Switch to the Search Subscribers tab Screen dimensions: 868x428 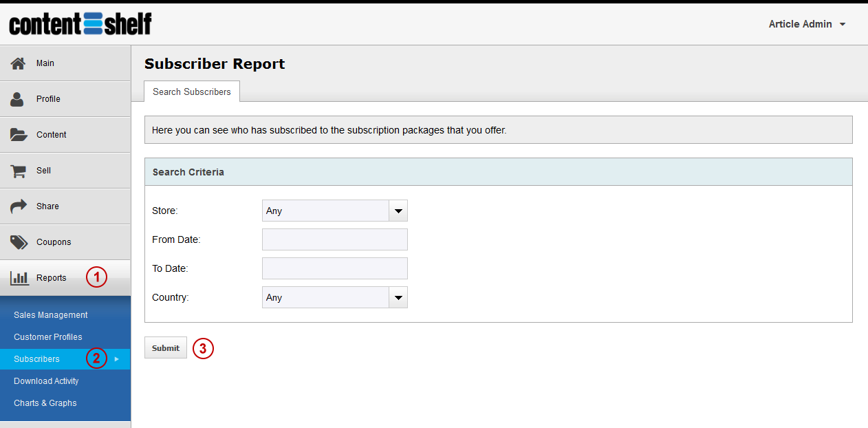pyautogui.click(x=192, y=92)
